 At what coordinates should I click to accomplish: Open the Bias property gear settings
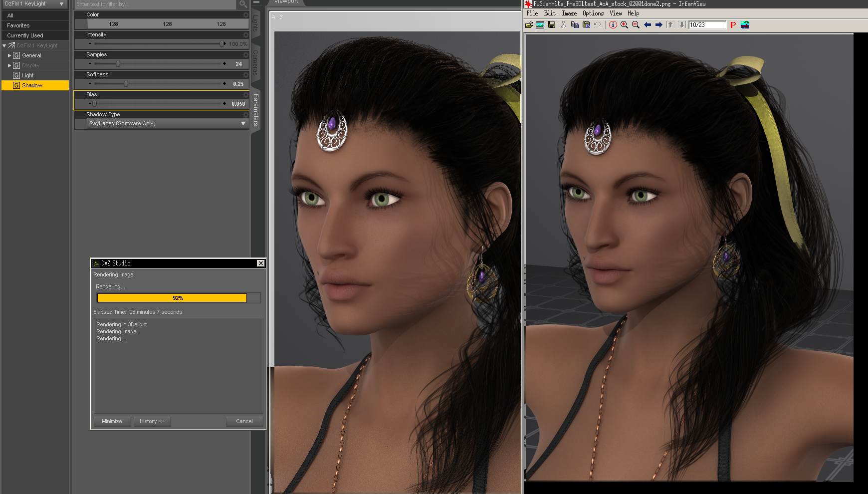pos(245,95)
